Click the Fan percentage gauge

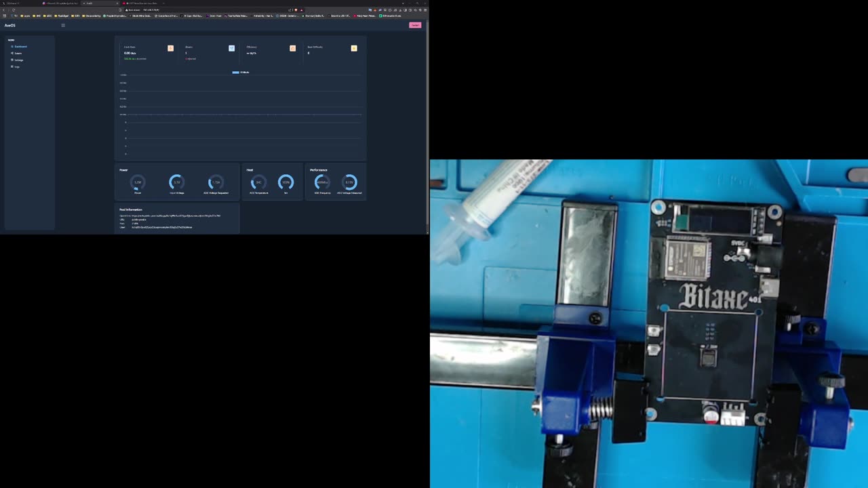pos(285,182)
